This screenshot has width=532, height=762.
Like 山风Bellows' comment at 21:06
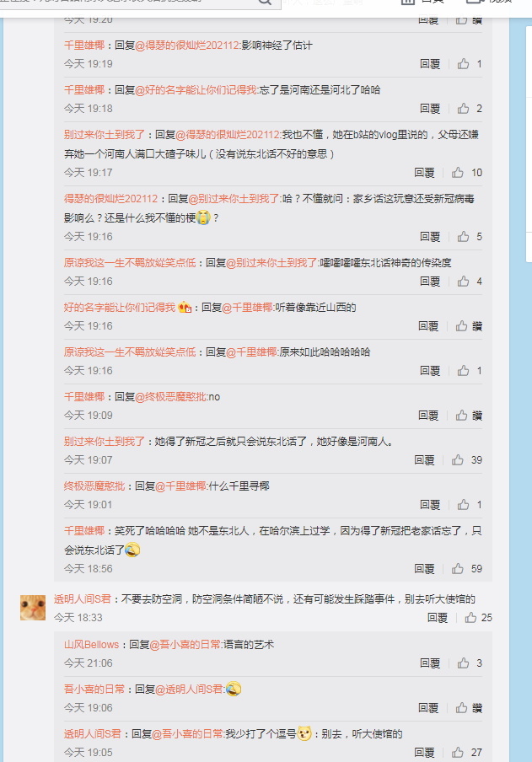(x=463, y=663)
